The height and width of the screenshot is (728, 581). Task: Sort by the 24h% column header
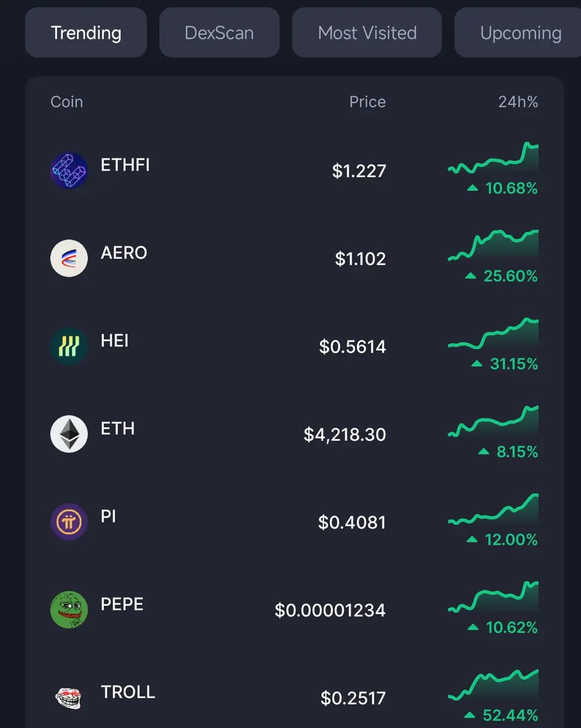tap(518, 102)
